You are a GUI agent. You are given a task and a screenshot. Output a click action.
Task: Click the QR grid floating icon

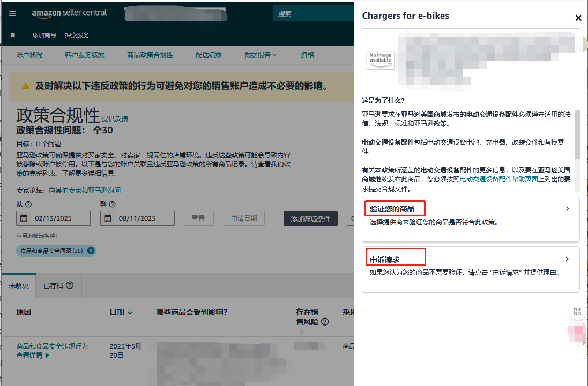[577, 312]
